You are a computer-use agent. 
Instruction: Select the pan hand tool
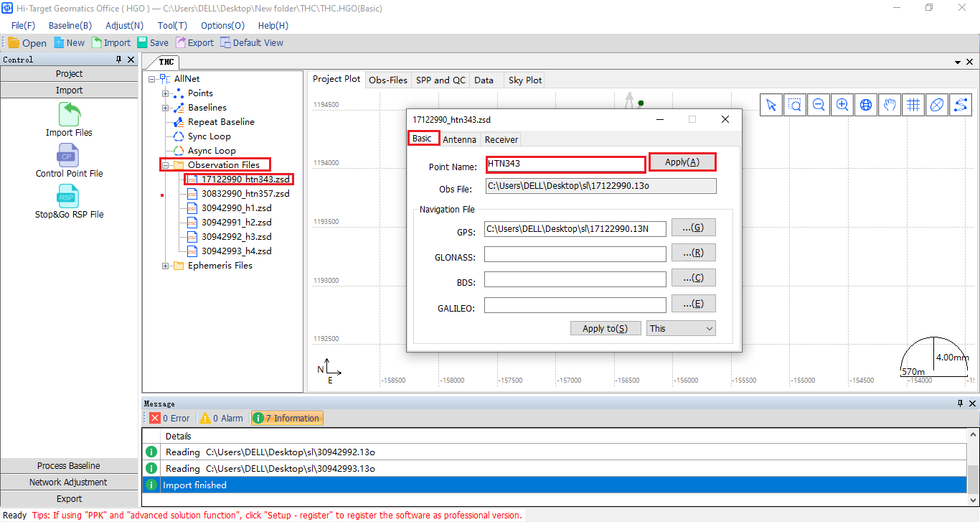coord(890,106)
